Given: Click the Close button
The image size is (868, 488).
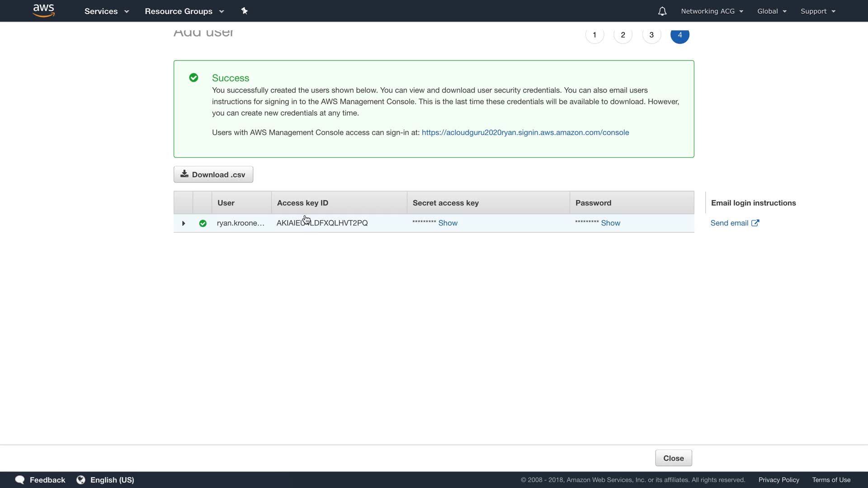Looking at the screenshot, I should coord(673,458).
